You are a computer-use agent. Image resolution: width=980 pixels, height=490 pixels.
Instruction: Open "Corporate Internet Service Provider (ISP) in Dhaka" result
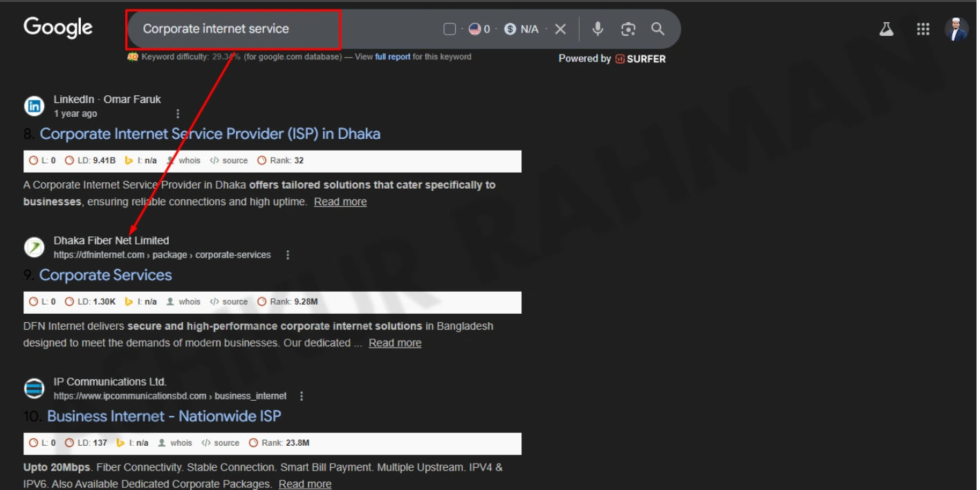point(210,133)
